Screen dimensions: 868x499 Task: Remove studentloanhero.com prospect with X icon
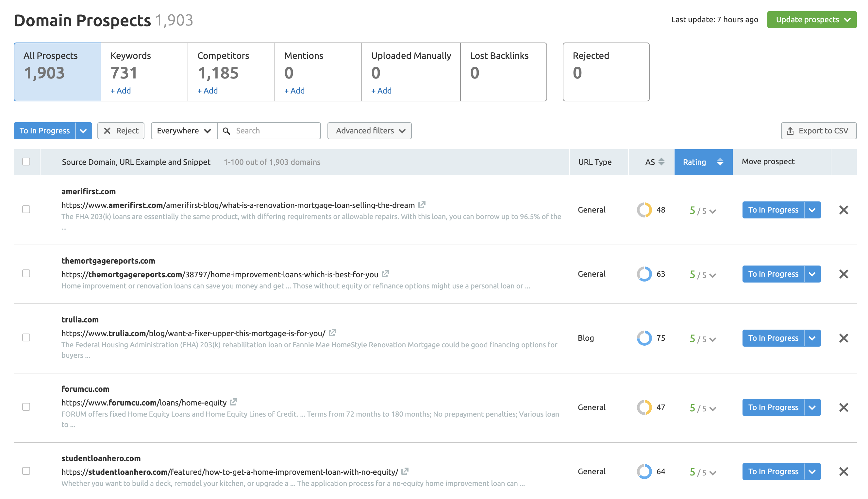[843, 471]
